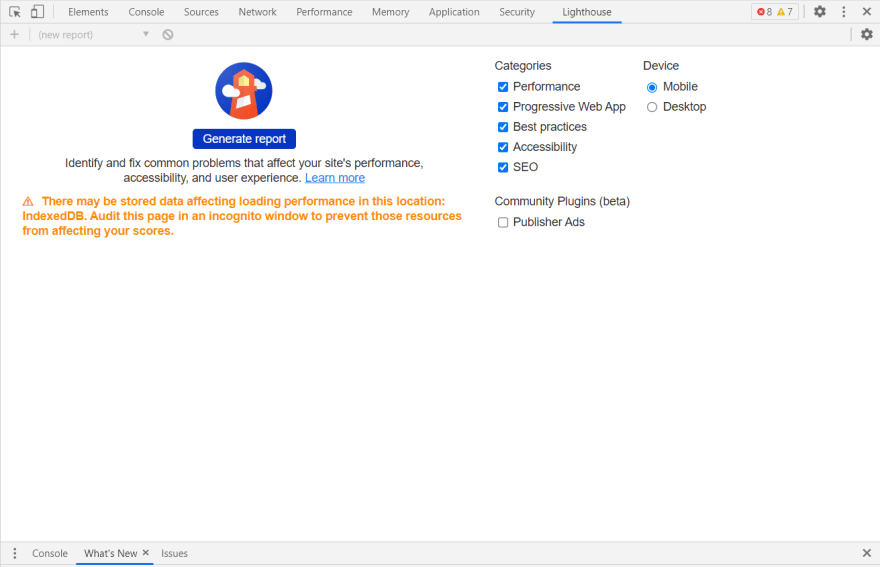
Task: Click the Generate report button
Action: pyautogui.click(x=244, y=139)
